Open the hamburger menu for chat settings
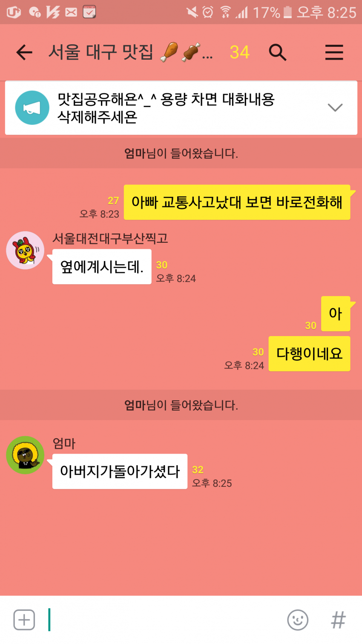362x644 pixels. pyautogui.click(x=334, y=52)
